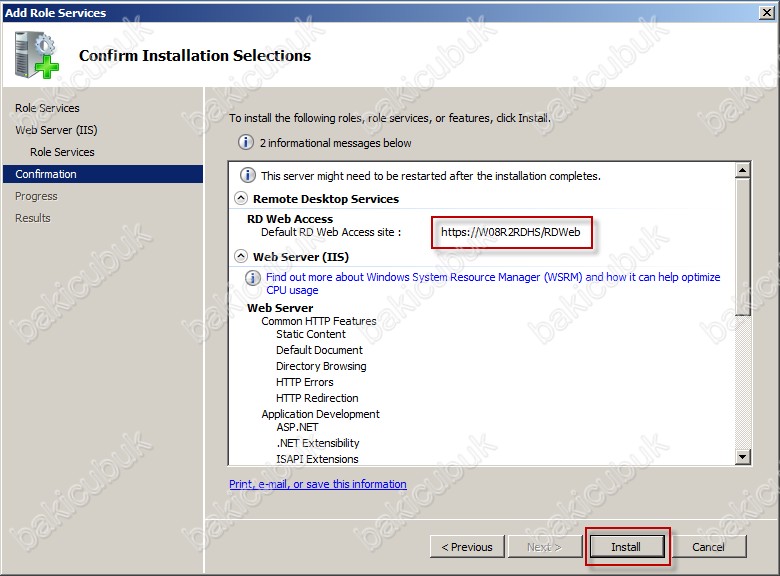Collapse the Web Server (IIS) section
Image resolution: width=780 pixels, height=576 pixels.
tap(240, 257)
